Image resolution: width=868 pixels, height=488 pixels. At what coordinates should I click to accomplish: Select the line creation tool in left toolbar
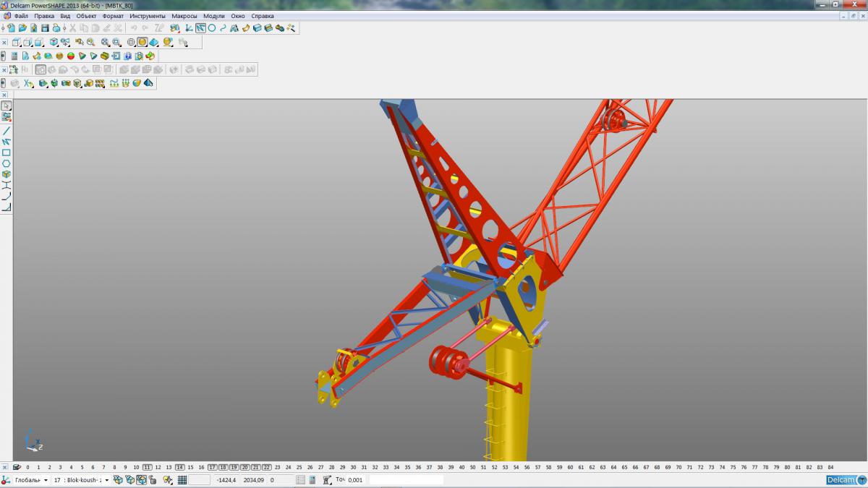coord(7,131)
